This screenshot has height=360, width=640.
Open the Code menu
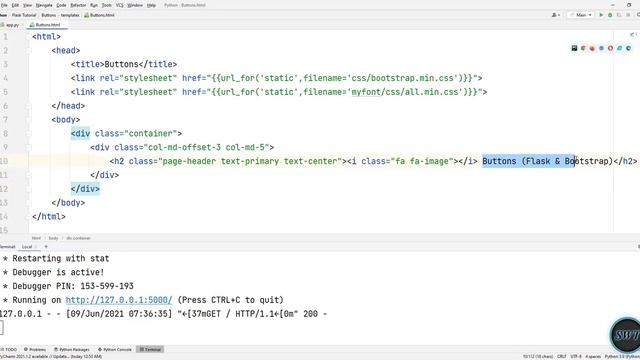pos(61,5)
